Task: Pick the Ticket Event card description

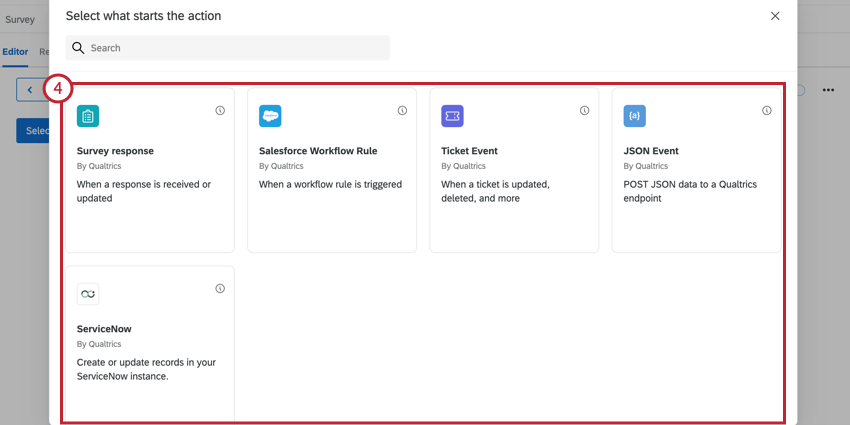Action: tap(495, 191)
